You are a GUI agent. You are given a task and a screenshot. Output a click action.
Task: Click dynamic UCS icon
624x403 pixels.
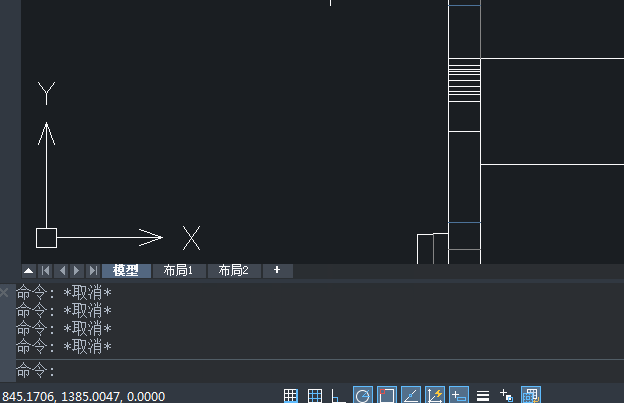435,396
